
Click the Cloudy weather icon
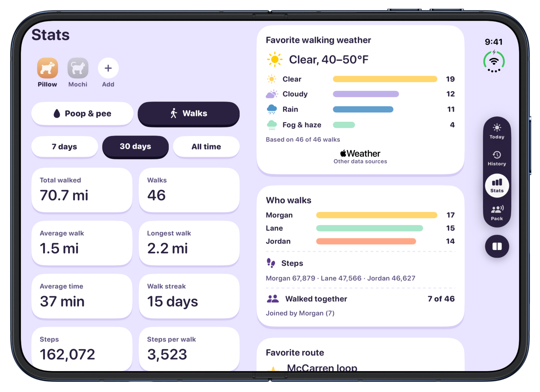pos(272,94)
